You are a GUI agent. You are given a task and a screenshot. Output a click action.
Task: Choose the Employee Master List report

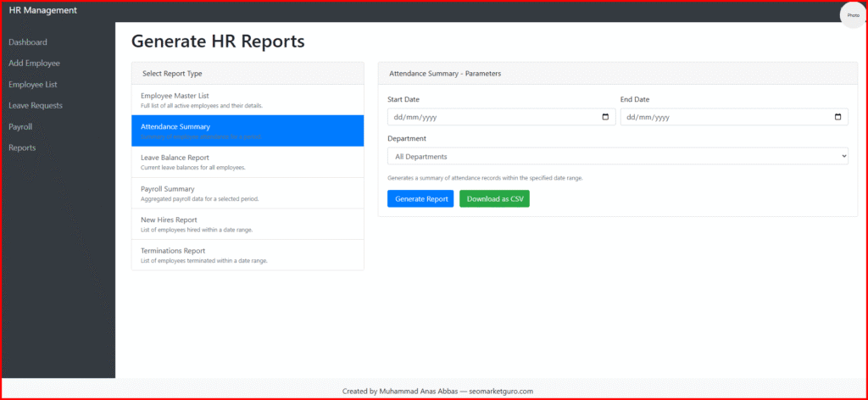point(248,100)
